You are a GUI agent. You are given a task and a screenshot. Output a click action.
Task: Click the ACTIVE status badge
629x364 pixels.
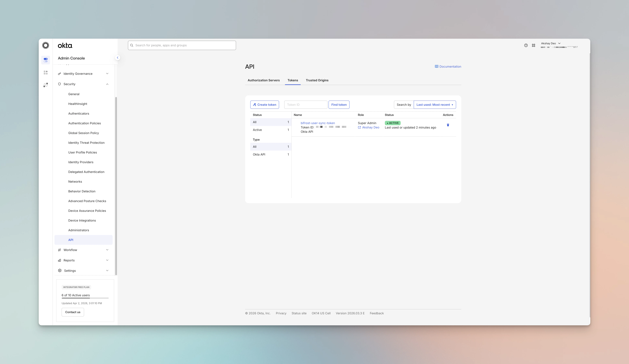393,123
